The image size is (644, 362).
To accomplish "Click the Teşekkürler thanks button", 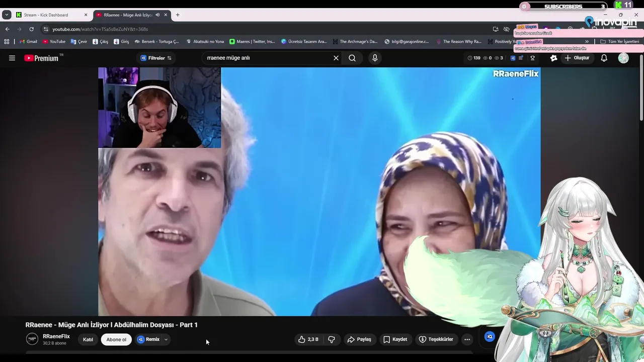I will [x=436, y=339].
